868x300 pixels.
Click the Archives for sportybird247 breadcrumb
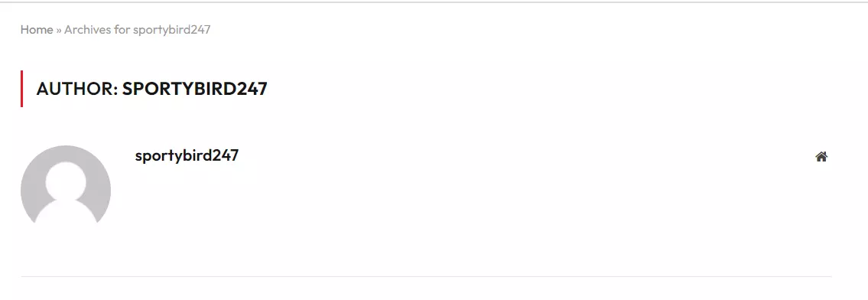tap(138, 29)
